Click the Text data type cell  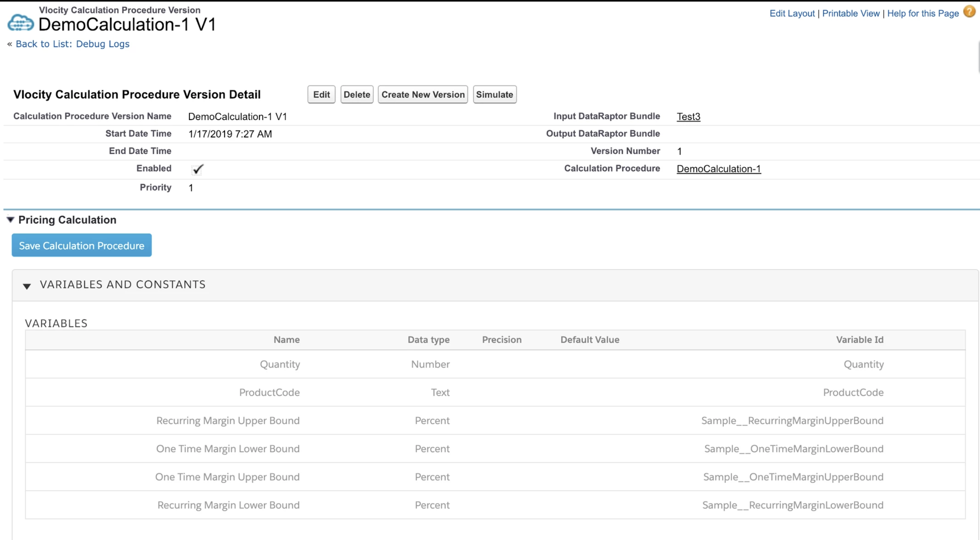click(440, 392)
